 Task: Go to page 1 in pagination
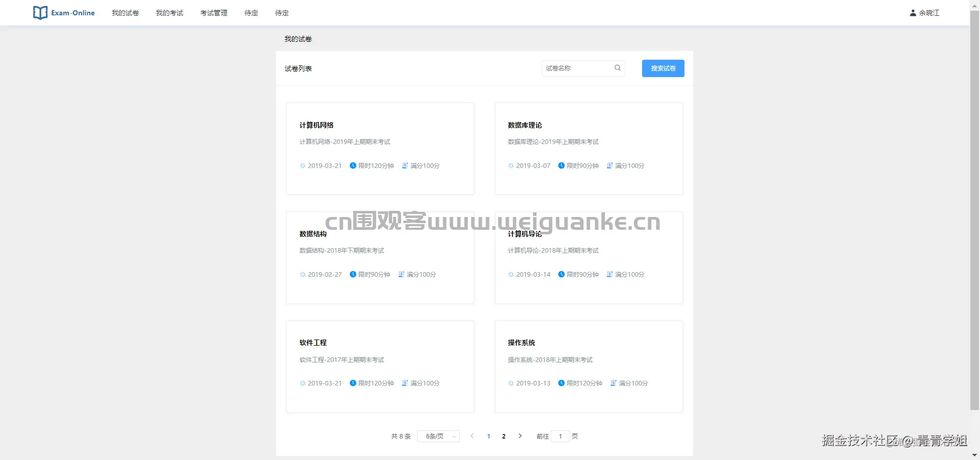(488, 437)
